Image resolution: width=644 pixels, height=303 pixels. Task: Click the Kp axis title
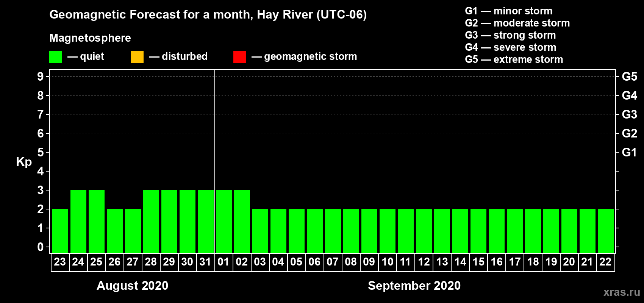tap(24, 162)
